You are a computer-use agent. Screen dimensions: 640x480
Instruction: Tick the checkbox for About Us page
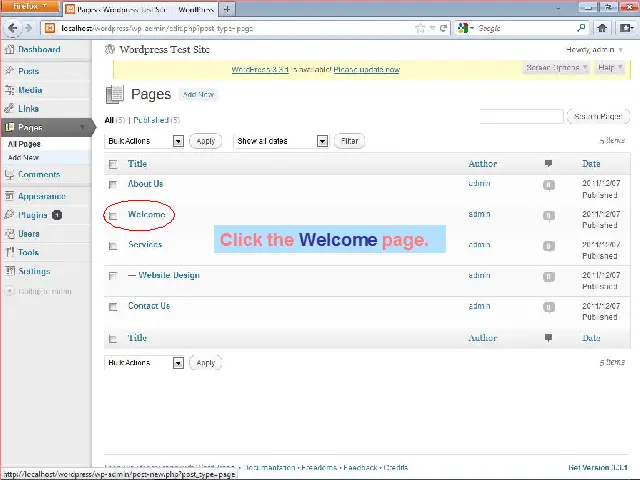point(113,185)
